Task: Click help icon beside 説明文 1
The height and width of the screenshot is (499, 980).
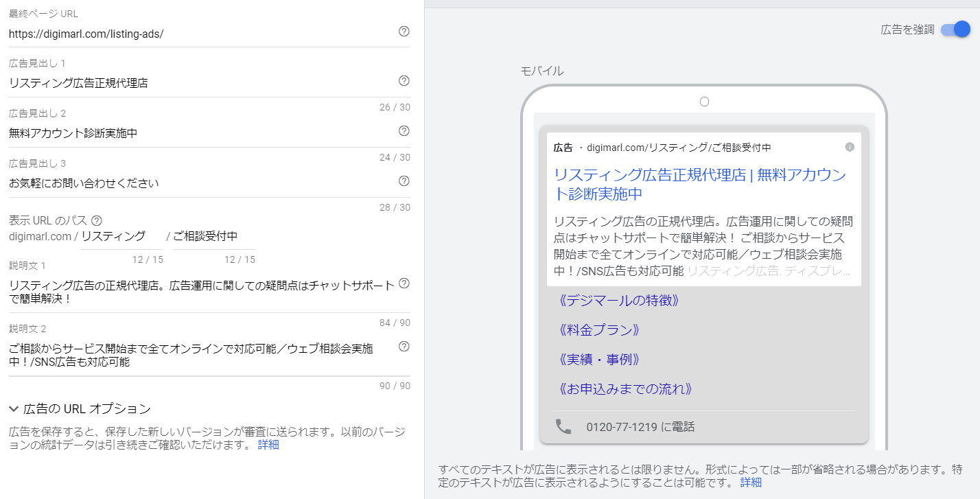Action: tap(404, 283)
